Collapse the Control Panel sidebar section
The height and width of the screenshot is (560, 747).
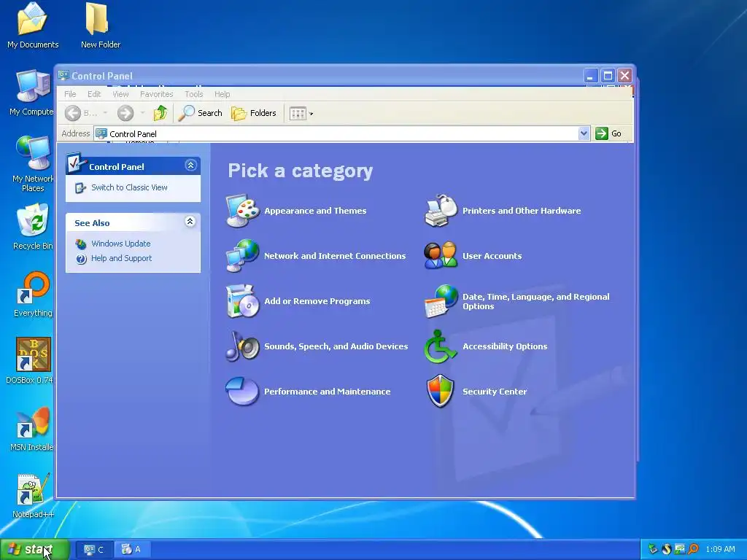coord(190,166)
